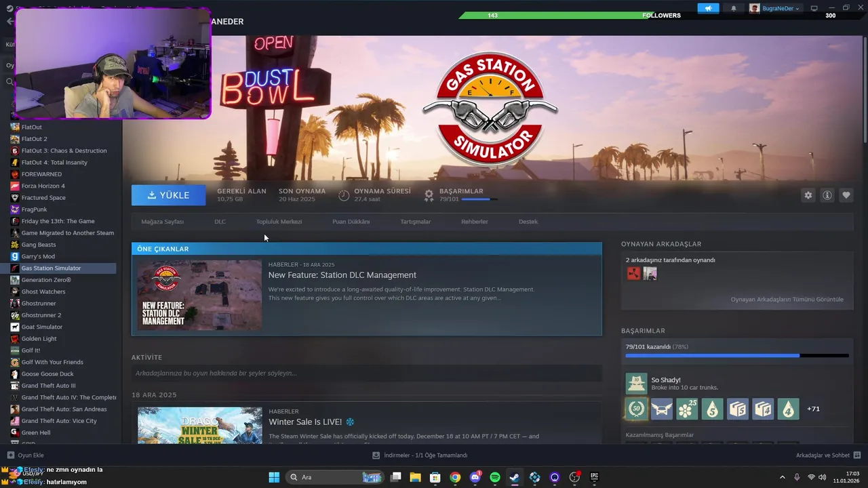
Task: Switch to Topluluk Merkezi tab
Action: coord(279,222)
